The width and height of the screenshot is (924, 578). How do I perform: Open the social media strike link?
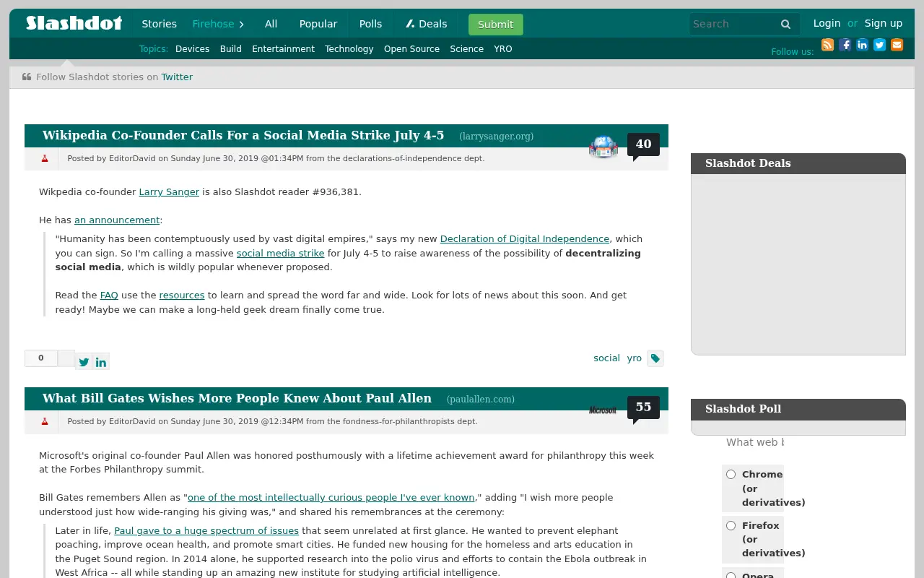(281, 253)
